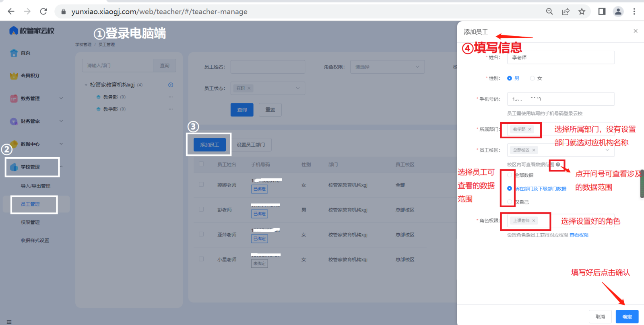Click the blue 查询 button in the filter area
The height and width of the screenshot is (325, 644).
(242, 110)
